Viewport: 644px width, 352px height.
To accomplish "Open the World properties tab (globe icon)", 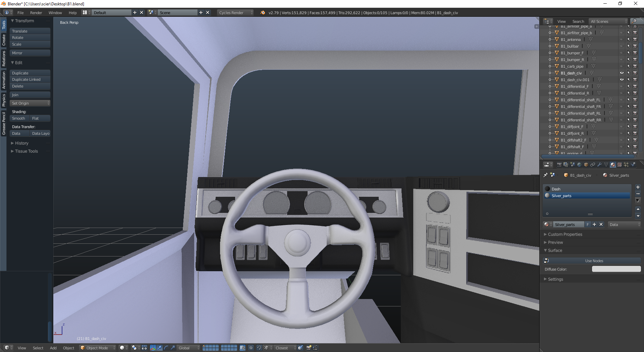I will (579, 165).
